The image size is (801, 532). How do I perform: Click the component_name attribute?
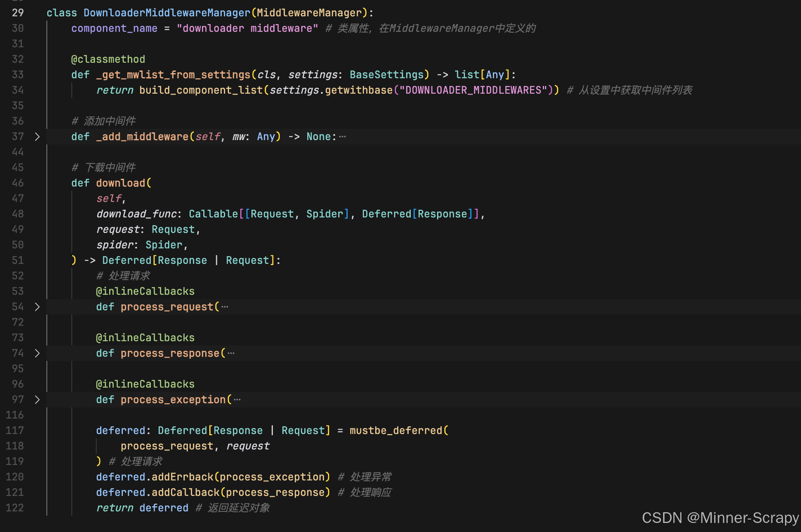pos(114,28)
